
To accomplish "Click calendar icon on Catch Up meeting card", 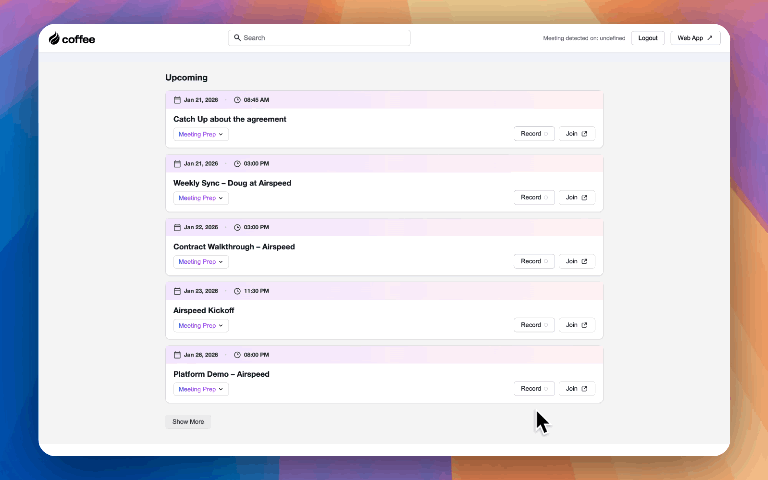I will 177,100.
